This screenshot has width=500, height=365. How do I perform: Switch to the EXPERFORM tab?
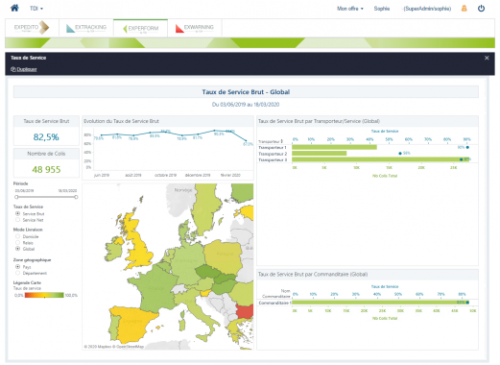[x=140, y=28]
